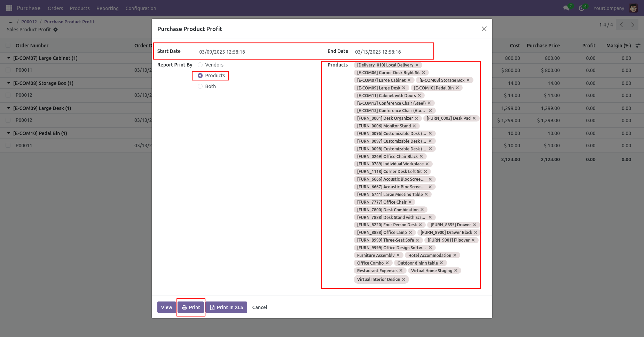Remove the Virtual Interior Design tag
This screenshot has height=337, width=644.
click(404, 280)
